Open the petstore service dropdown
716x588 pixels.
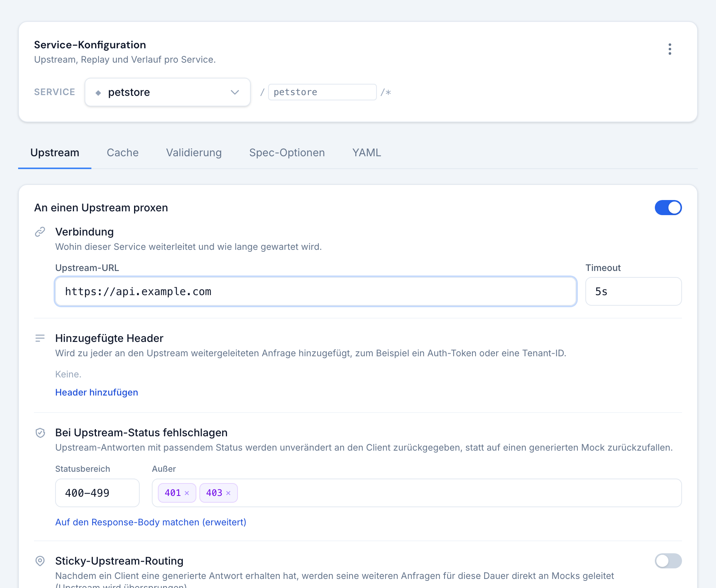(x=168, y=92)
